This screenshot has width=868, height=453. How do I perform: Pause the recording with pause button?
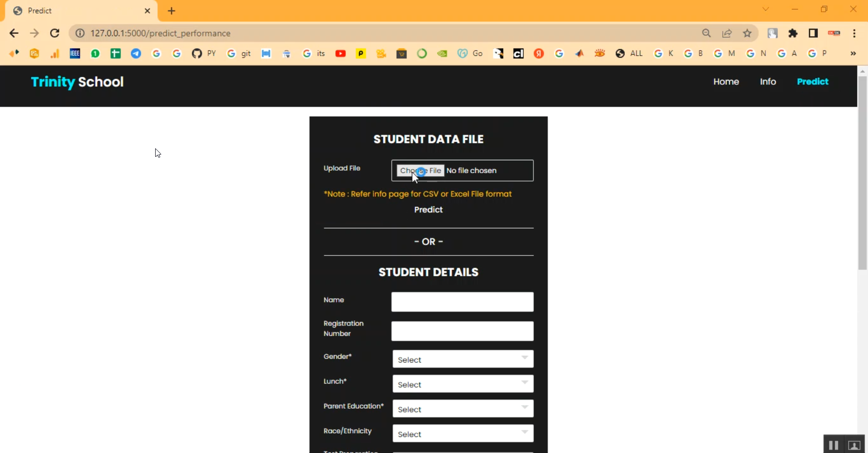[x=833, y=445]
